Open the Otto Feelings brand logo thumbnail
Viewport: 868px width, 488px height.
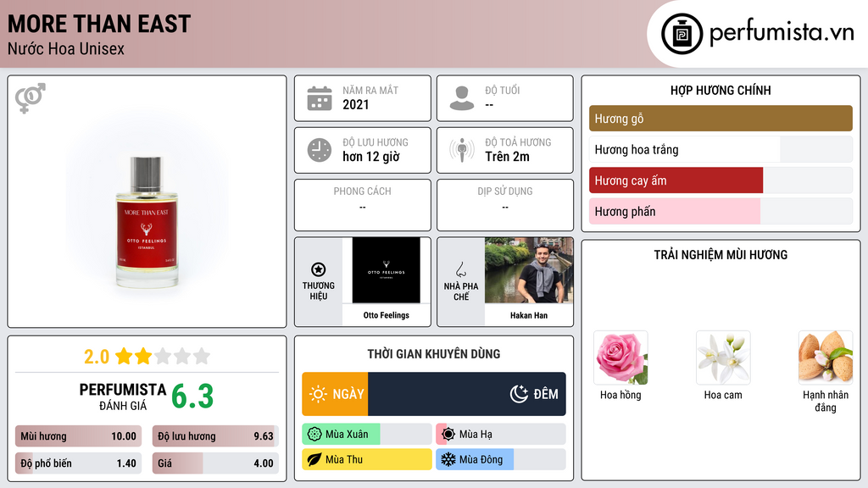coord(386,270)
